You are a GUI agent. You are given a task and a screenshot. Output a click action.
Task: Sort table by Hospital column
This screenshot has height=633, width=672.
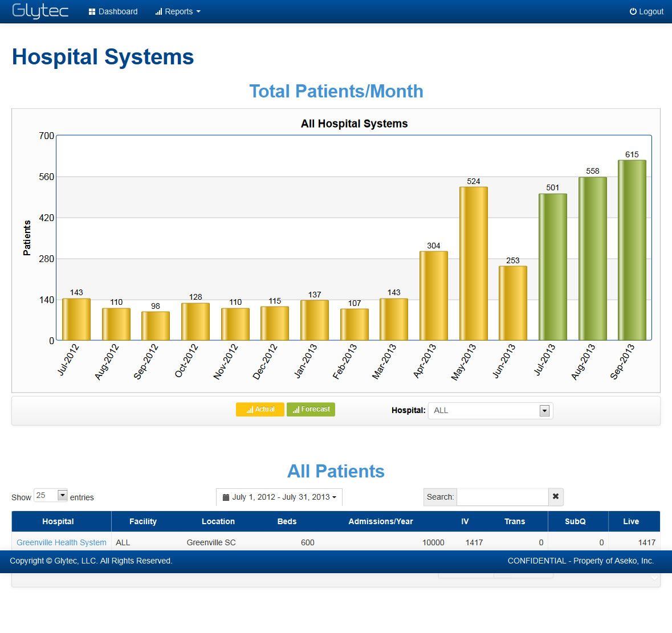pos(58,521)
